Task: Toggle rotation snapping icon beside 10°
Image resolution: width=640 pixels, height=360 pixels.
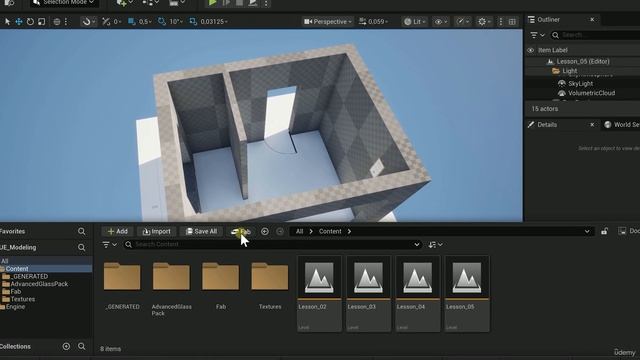Action: pos(162,22)
